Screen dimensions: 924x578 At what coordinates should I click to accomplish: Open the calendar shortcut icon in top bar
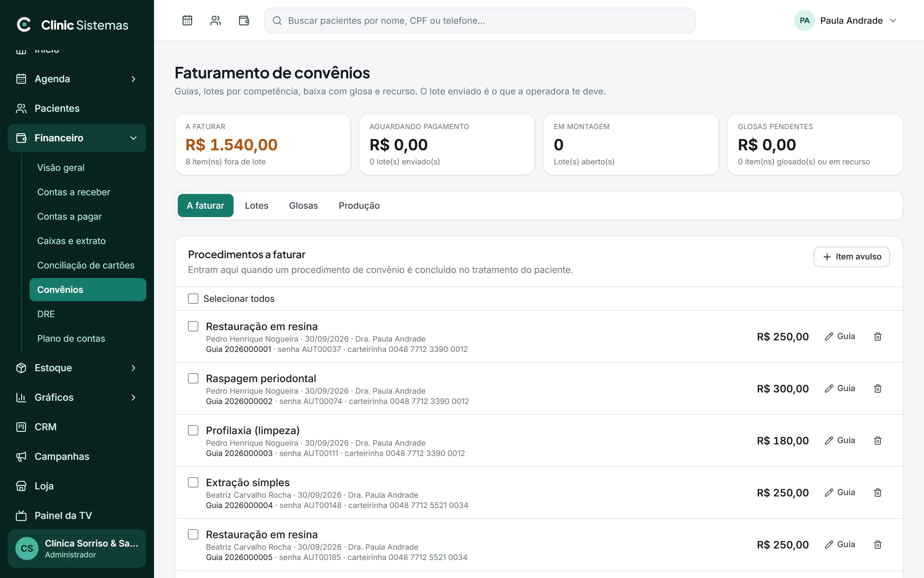pos(187,21)
